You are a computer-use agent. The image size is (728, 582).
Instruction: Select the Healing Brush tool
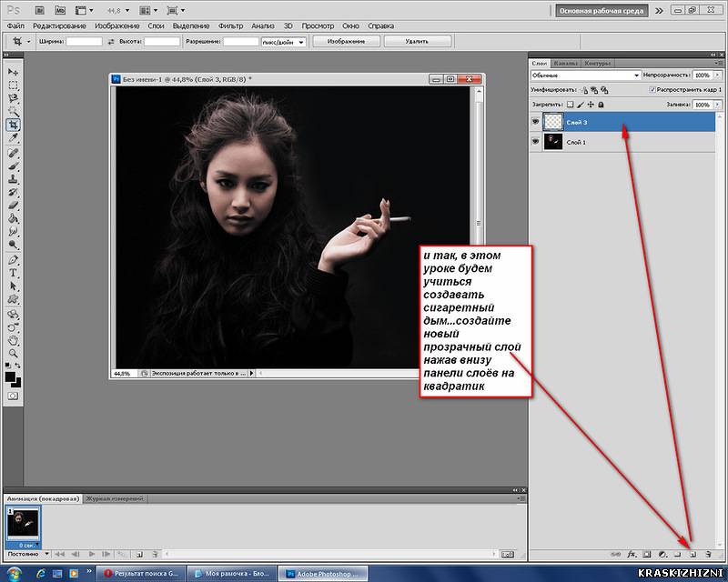tap(13, 153)
